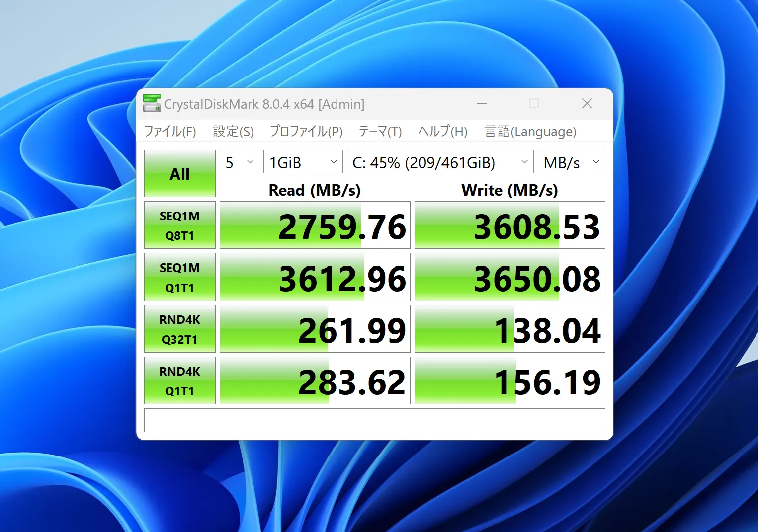Open the プロファイル(P) menu
This screenshot has width=758, height=532.
click(306, 132)
